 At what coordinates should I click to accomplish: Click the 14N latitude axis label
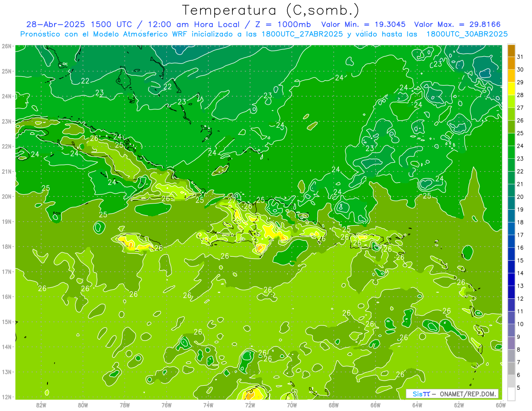[6, 347]
